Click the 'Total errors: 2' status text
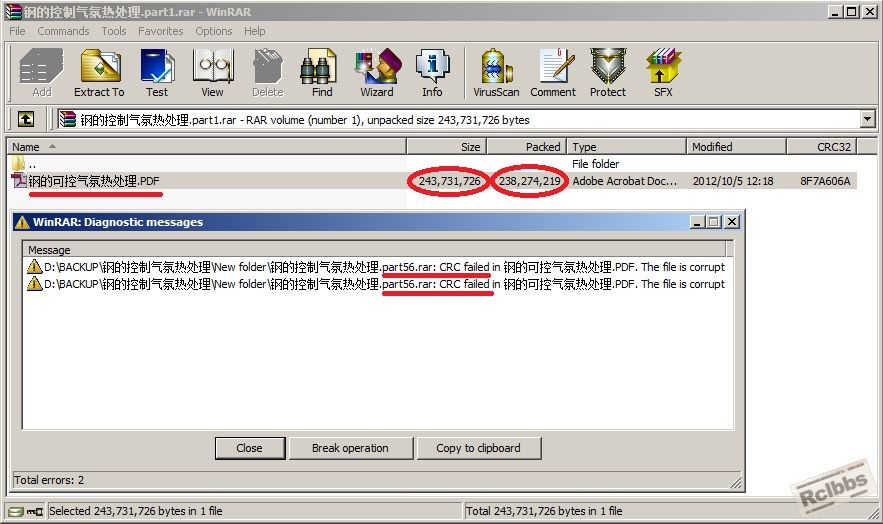This screenshot has height=524, width=883. point(49,480)
